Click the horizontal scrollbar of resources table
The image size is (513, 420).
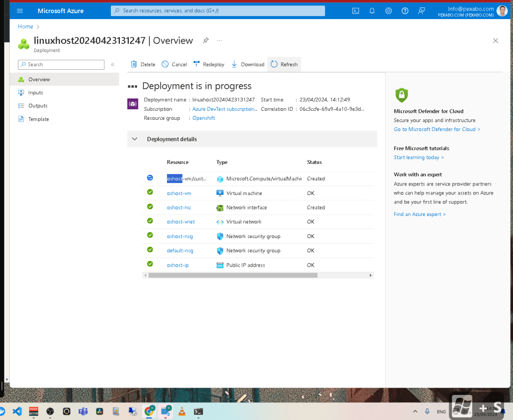coord(233,276)
